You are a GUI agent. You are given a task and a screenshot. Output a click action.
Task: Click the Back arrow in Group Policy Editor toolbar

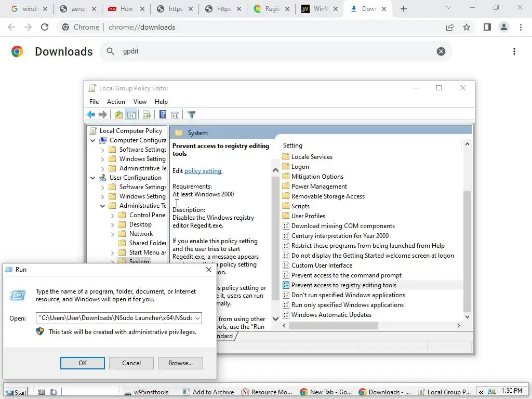coord(91,115)
